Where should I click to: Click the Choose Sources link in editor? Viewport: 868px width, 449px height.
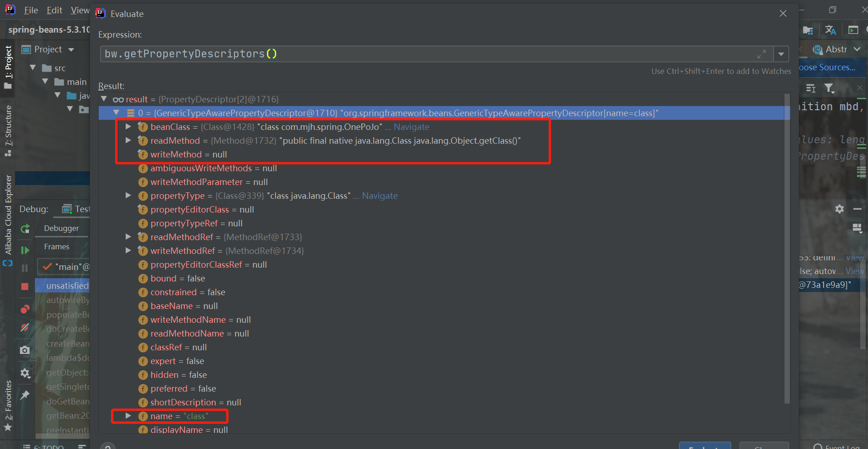pyautogui.click(x=827, y=67)
